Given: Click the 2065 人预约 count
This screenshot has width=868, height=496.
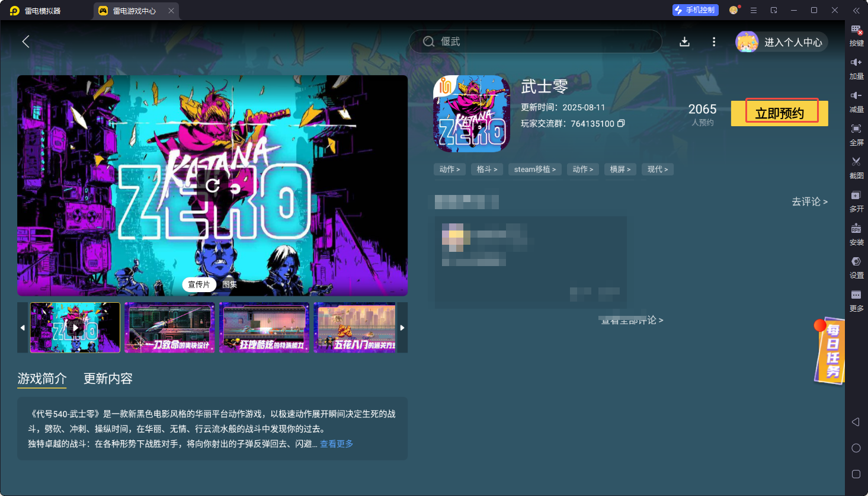Looking at the screenshot, I should 703,114.
